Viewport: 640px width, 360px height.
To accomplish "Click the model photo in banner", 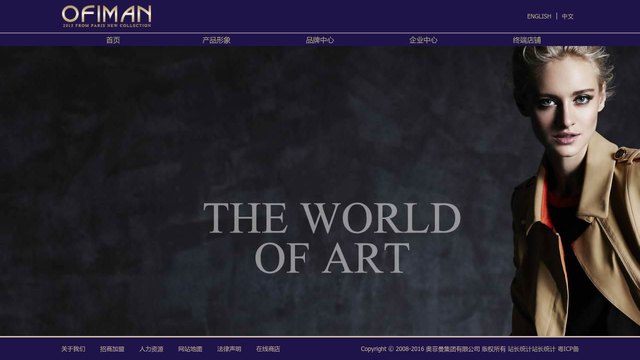I will [x=576, y=191].
